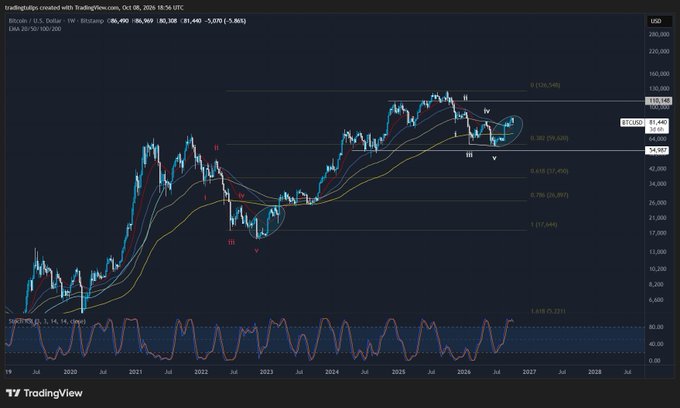
Task: Click the 64,000 price axis label
Action: point(658,139)
